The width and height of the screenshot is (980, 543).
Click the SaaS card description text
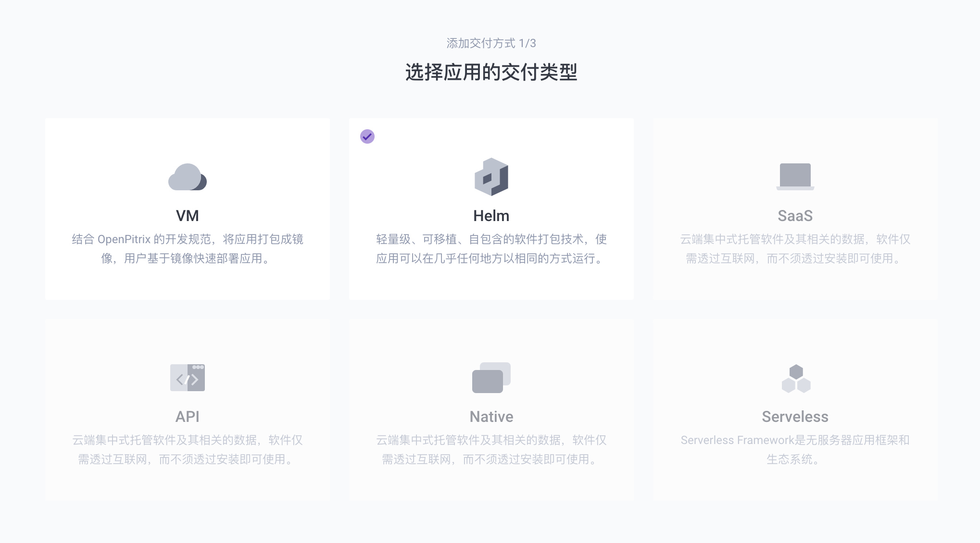tap(795, 249)
